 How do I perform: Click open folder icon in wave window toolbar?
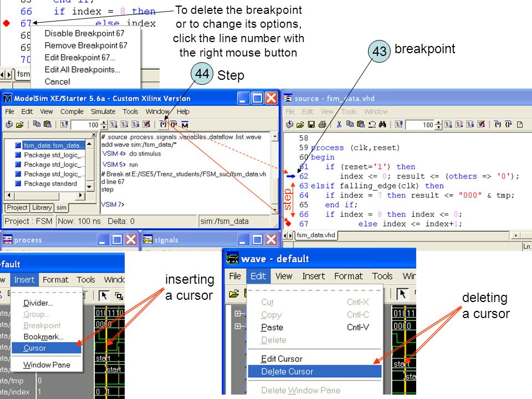(x=234, y=293)
